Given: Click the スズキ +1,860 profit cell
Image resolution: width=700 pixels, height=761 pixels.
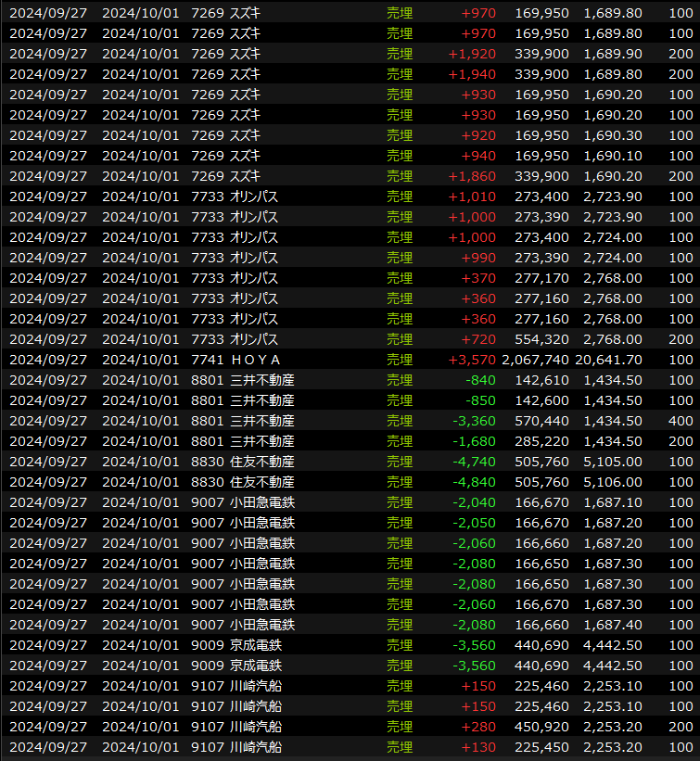Looking at the screenshot, I should pos(472,176).
